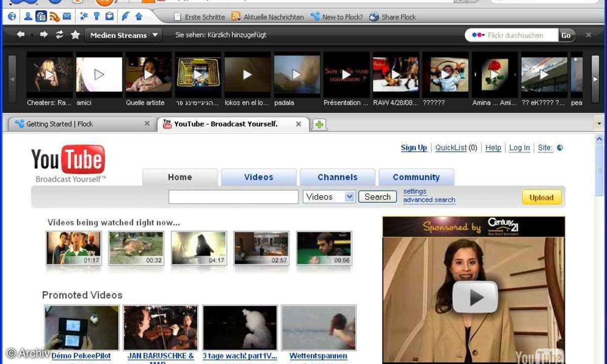Screen dimensions: 607x364
Task: Play the lokos en el lo... video
Action: tap(247, 75)
